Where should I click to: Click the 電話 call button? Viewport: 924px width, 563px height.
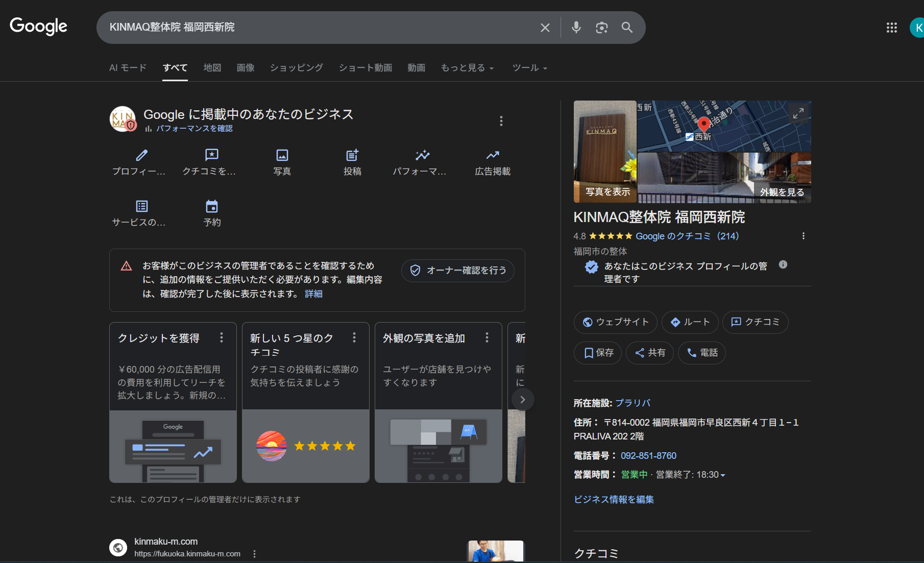click(x=702, y=353)
